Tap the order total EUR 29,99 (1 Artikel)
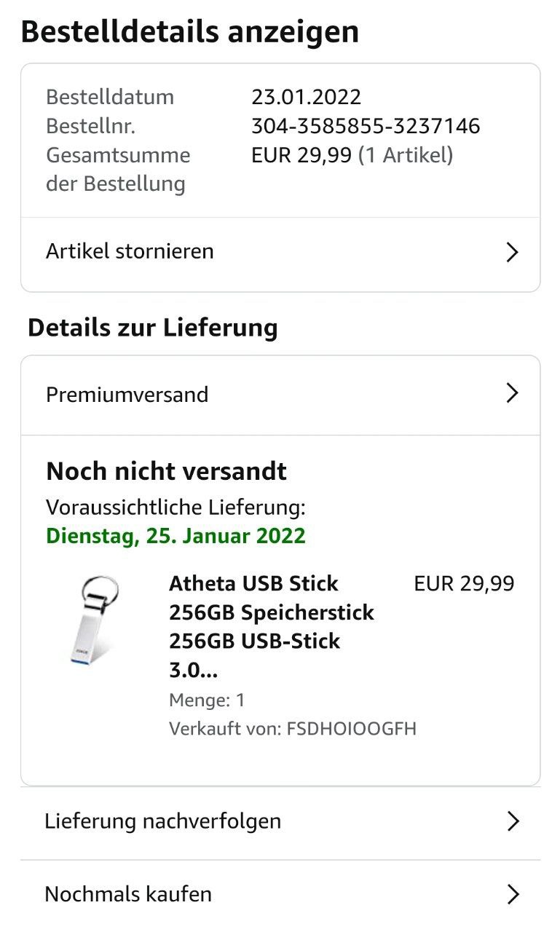This screenshot has height=932, width=560. [352, 155]
